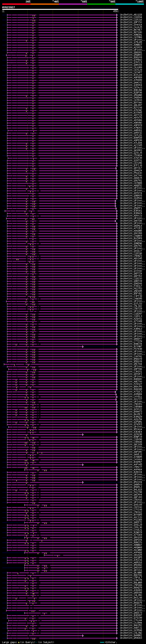Select hit label UniRef100_B2YHW7
146x644 pixels.
[x=131, y=347]
